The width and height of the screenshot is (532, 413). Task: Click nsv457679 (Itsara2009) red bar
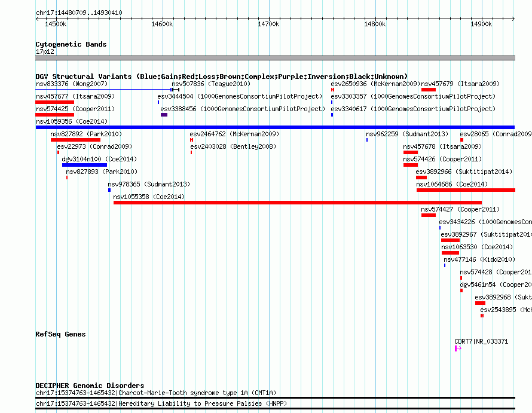click(429, 90)
